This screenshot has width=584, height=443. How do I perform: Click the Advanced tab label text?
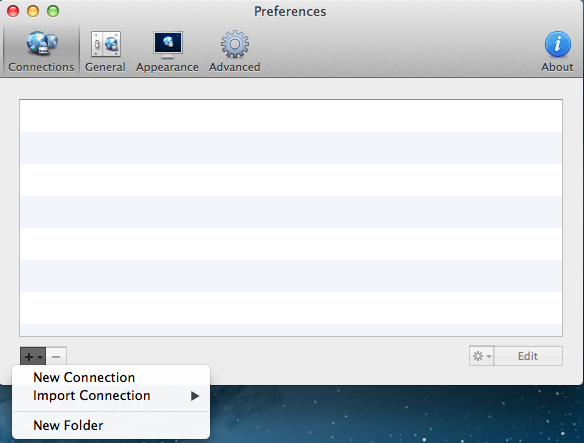[x=235, y=67]
